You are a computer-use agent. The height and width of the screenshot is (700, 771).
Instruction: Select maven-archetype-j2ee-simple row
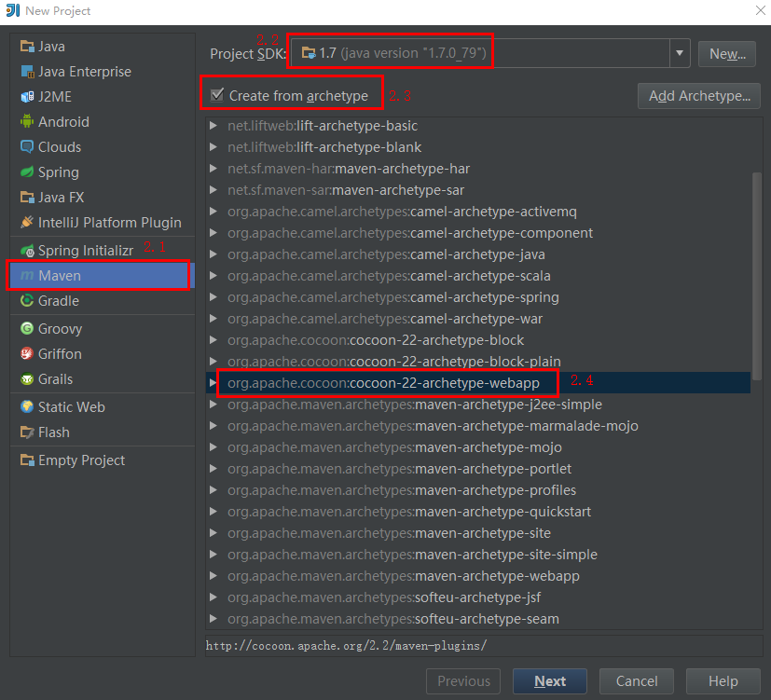point(478,405)
